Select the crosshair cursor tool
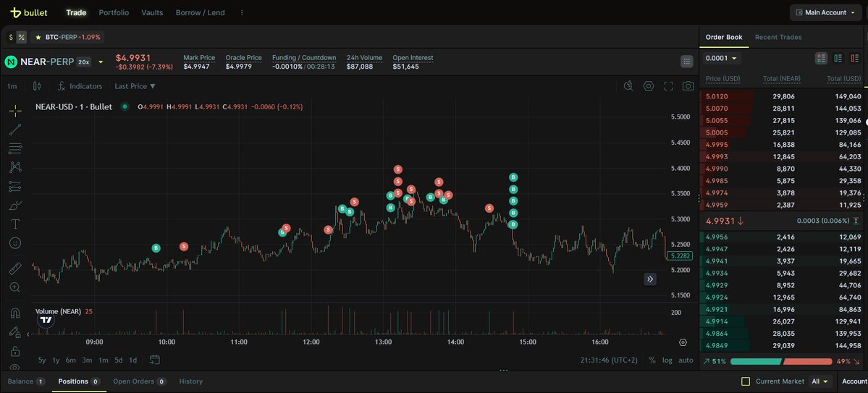The height and width of the screenshot is (393, 868). (15, 111)
